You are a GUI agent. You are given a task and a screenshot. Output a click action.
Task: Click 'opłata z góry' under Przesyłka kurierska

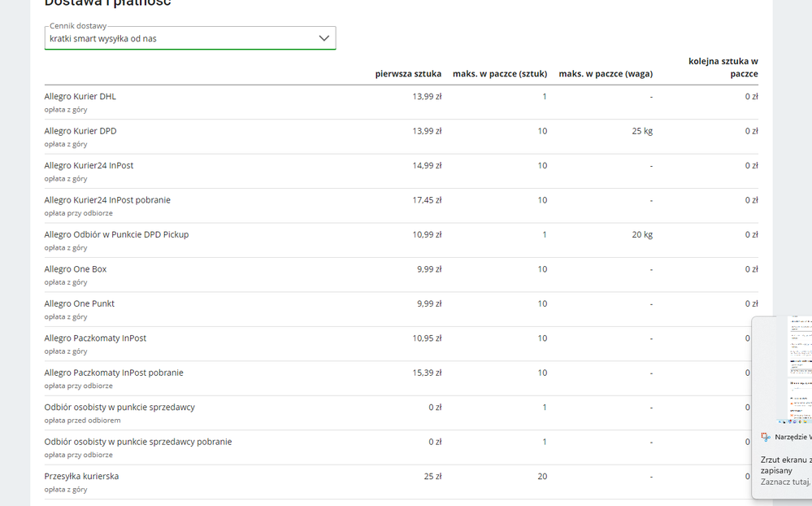click(x=66, y=490)
